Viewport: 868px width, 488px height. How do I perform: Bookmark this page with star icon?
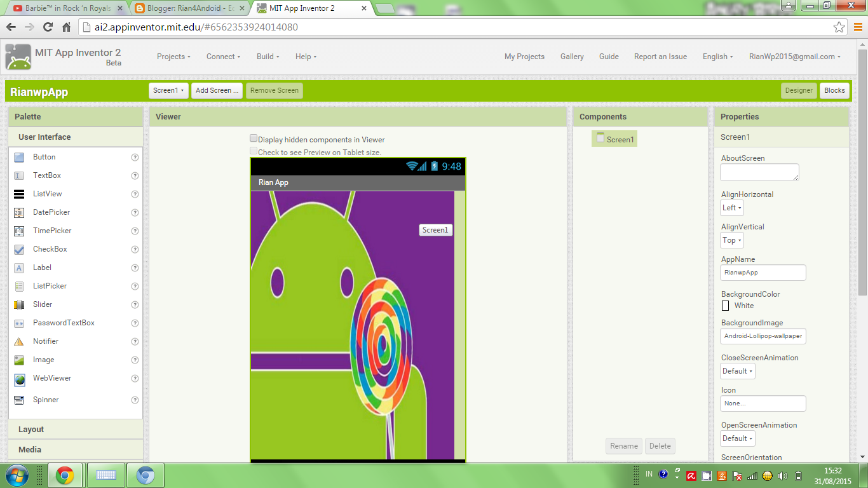click(x=839, y=27)
